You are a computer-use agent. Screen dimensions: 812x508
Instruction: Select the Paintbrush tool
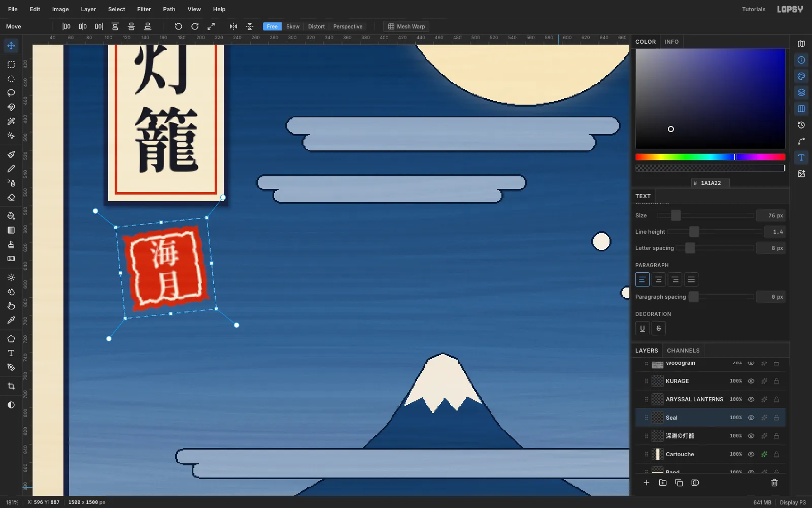pos(11,154)
